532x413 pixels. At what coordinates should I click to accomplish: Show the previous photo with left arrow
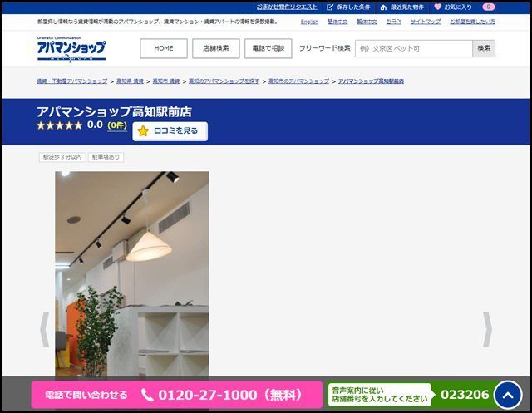pyautogui.click(x=45, y=329)
